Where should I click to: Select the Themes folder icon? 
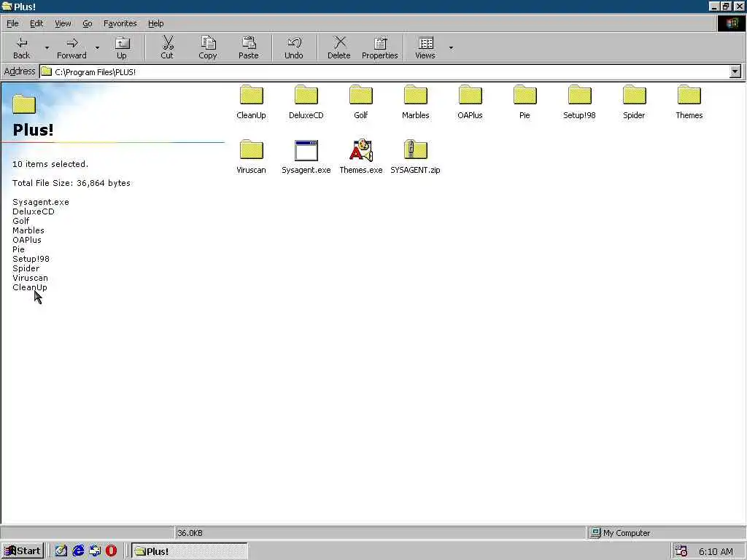(x=689, y=96)
